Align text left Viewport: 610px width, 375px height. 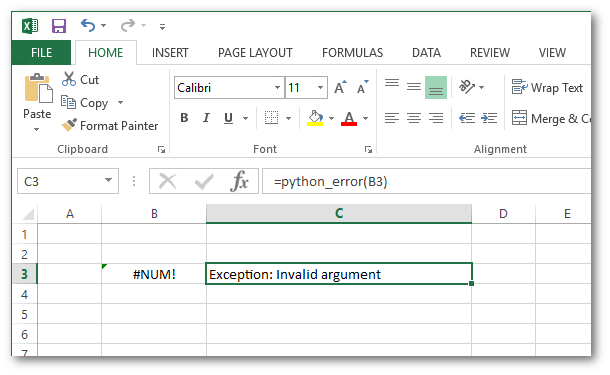(x=392, y=118)
